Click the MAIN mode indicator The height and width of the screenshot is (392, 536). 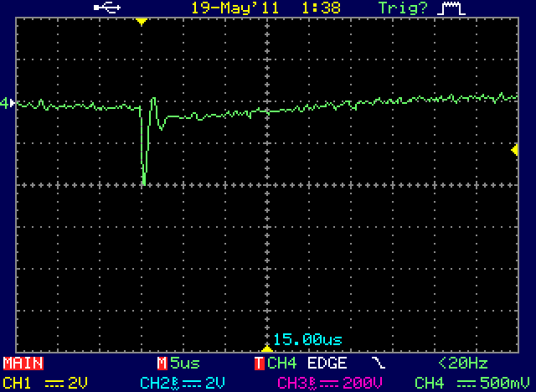coord(23,363)
